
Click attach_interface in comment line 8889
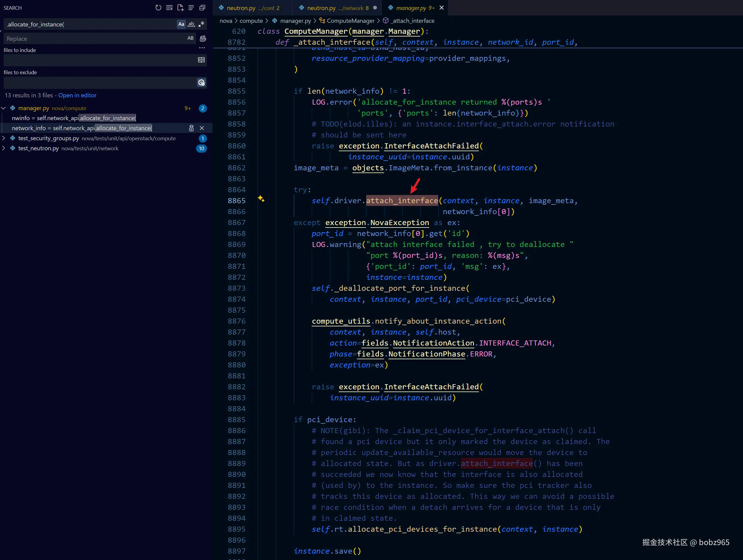[496, 464]
